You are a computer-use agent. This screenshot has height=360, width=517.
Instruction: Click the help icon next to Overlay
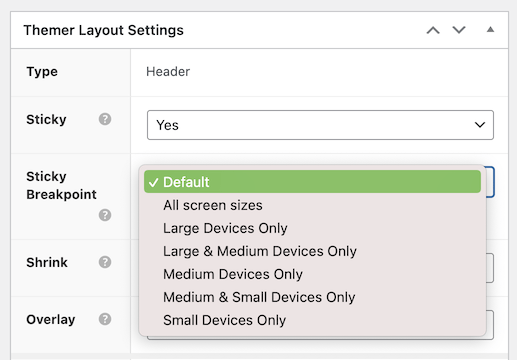click(x=105, y=319)
